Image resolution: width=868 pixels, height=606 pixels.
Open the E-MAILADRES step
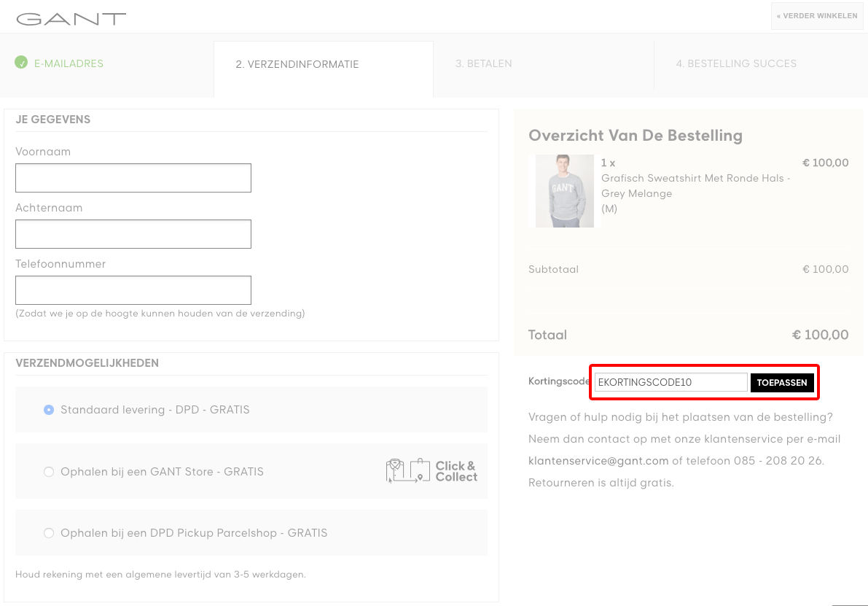pyautogui.click(x=69, y=63)
